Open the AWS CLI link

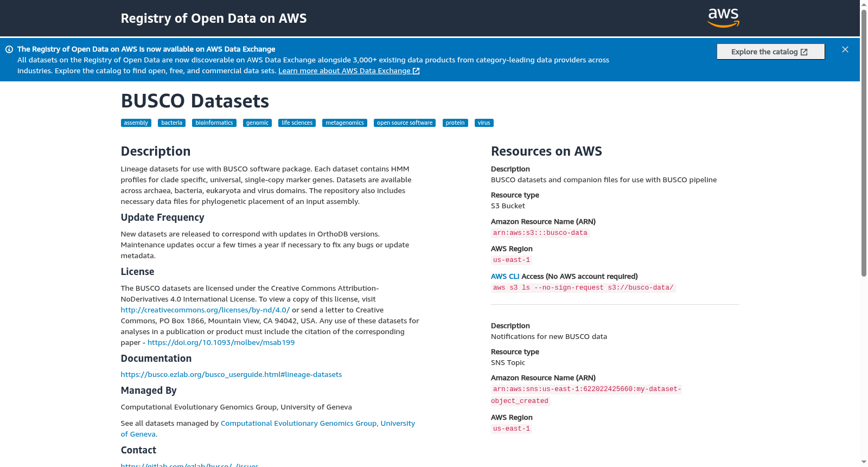[x=505, y=276]
